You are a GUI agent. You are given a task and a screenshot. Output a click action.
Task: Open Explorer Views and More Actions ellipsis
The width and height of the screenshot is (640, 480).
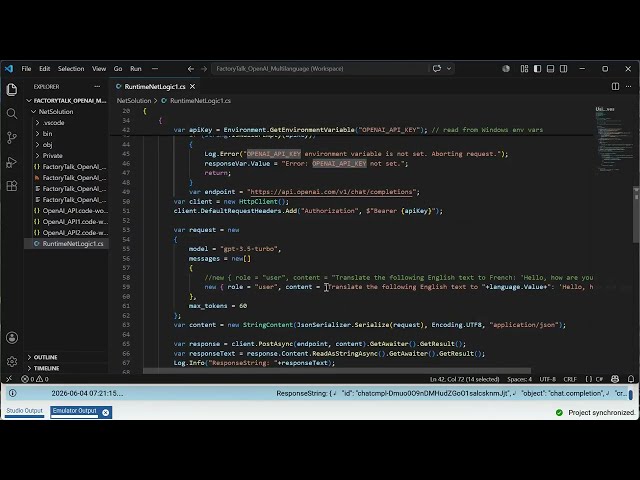(x=97, y=87)
